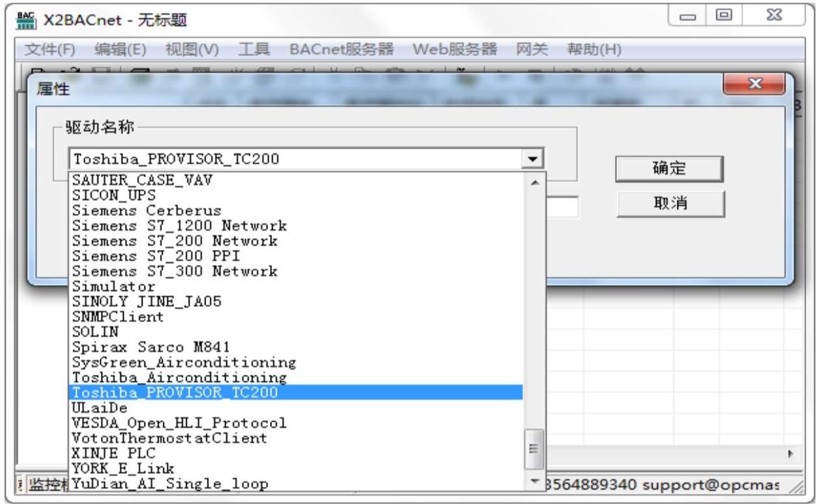
Task: Open the 文件(F) menu
Action: coord(50,49)
